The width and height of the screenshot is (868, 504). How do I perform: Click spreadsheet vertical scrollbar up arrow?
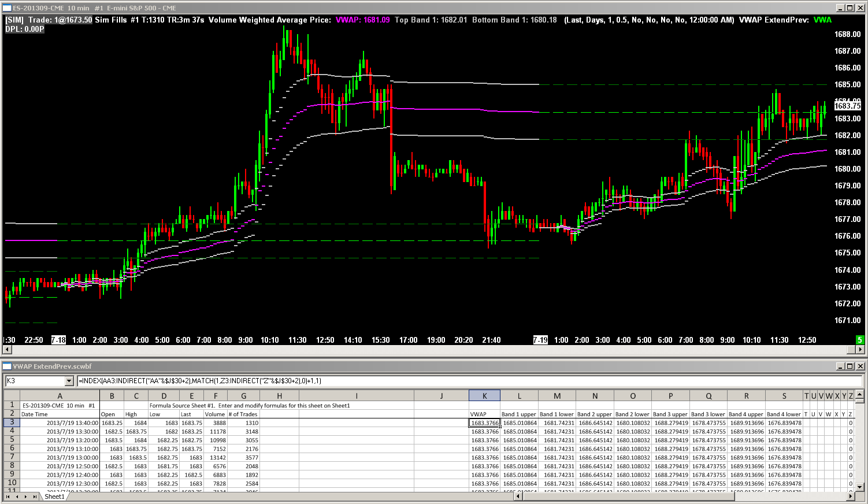pyautogui.click(x=859, y=395)
